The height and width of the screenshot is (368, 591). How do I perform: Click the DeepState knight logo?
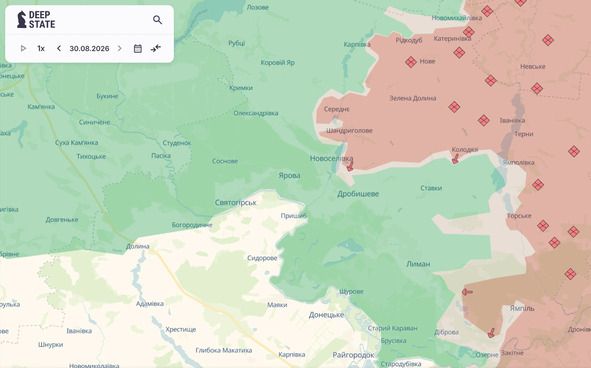(22, 20)
